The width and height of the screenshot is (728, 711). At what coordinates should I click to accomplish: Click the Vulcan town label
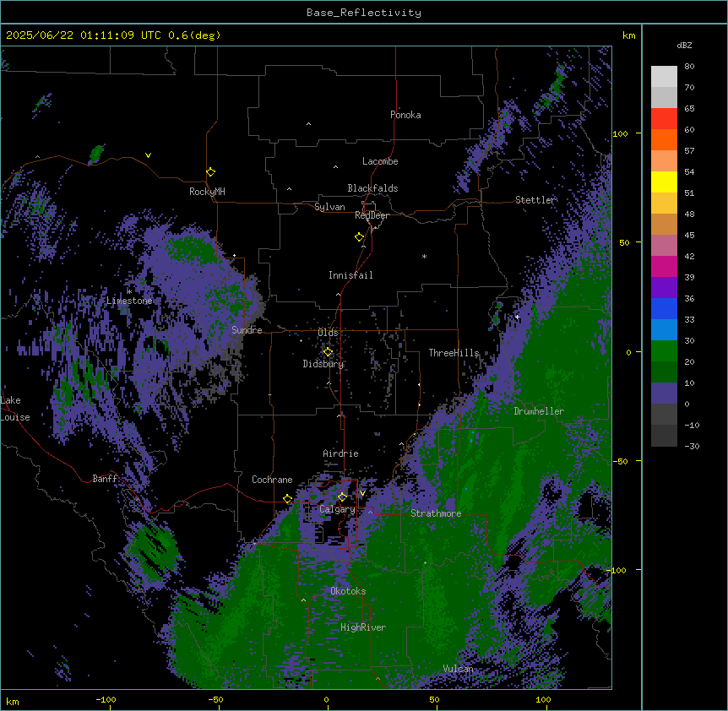459,669
